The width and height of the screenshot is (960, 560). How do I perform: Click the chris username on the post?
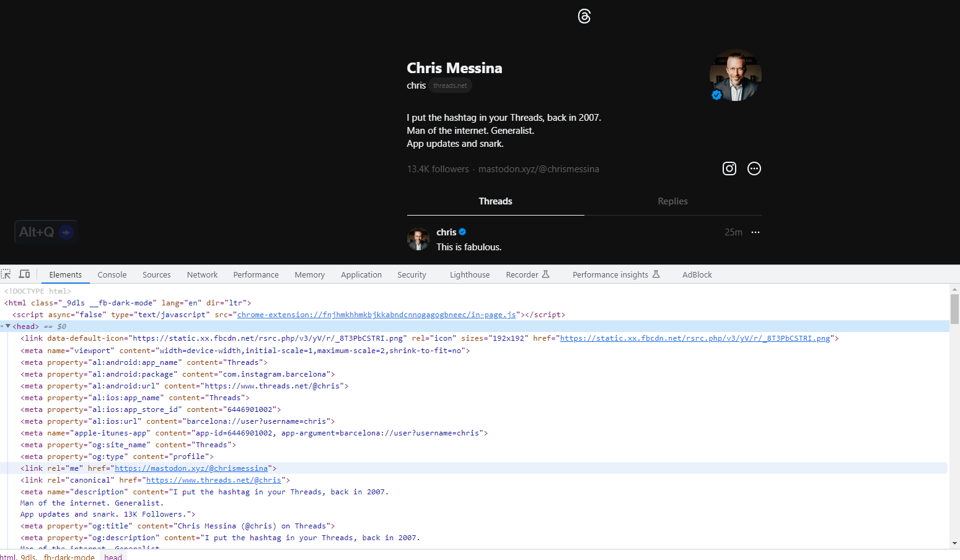click(446, 232)
